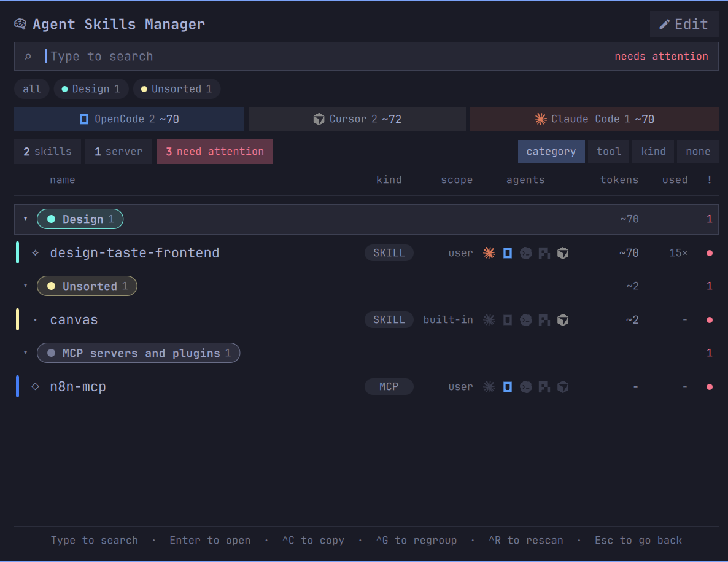Collapse the MCP servers and plugins arrow
Image resolution: width=728 pixels, height=562 pixels.
point(26,353)
